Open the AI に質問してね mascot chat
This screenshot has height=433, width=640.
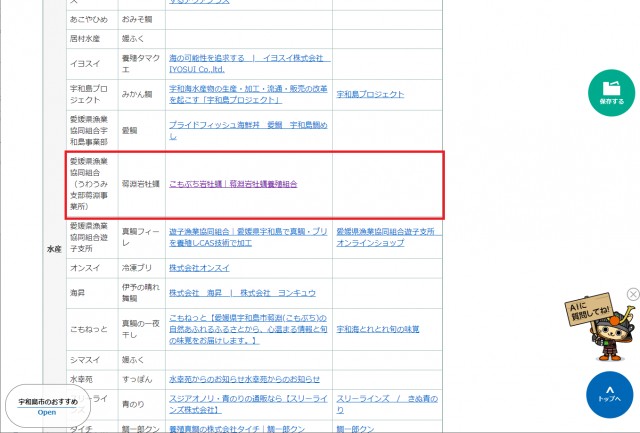(x=602, y=328)
